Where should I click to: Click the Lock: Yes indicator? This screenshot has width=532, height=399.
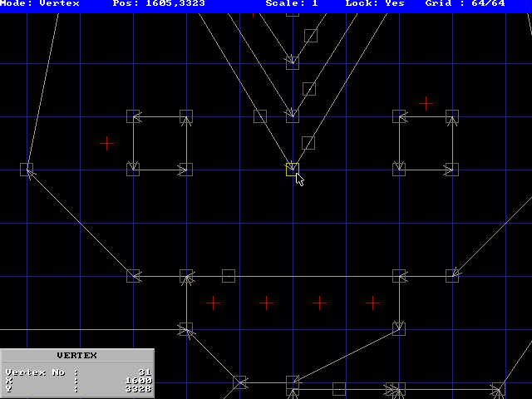(375, 4)
